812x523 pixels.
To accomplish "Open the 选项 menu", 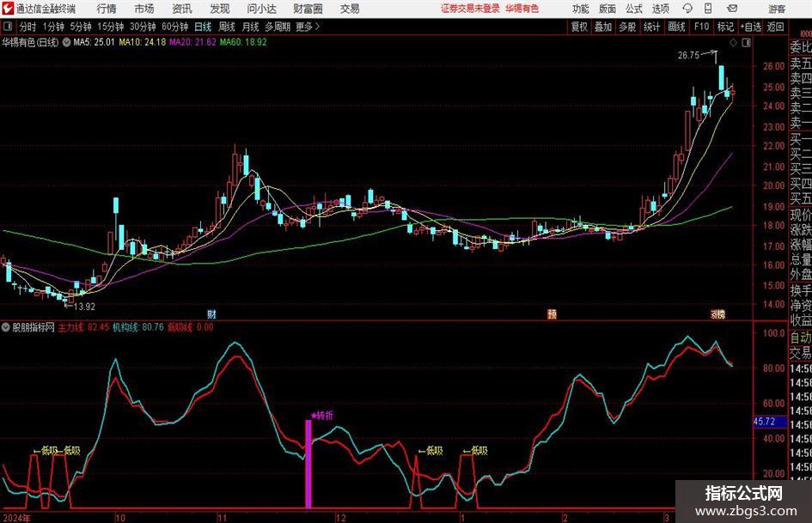I will (660, 9).
